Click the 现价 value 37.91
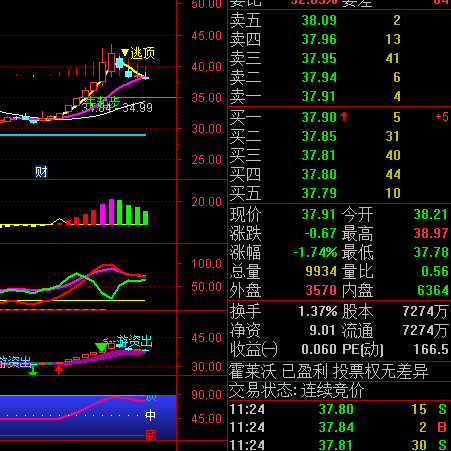 pyautogui.click(x=318, y=214)
